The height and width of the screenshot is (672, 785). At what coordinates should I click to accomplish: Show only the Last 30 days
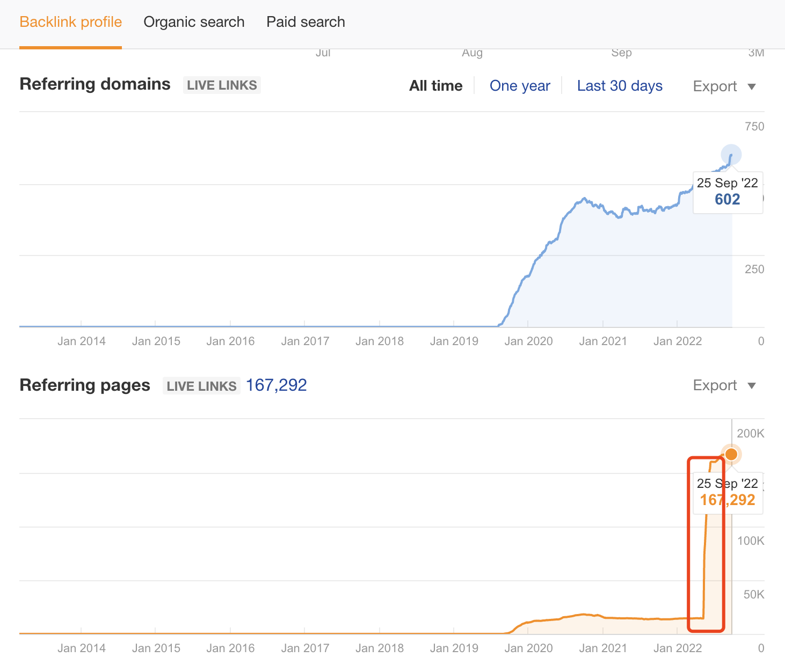point(620,86)
